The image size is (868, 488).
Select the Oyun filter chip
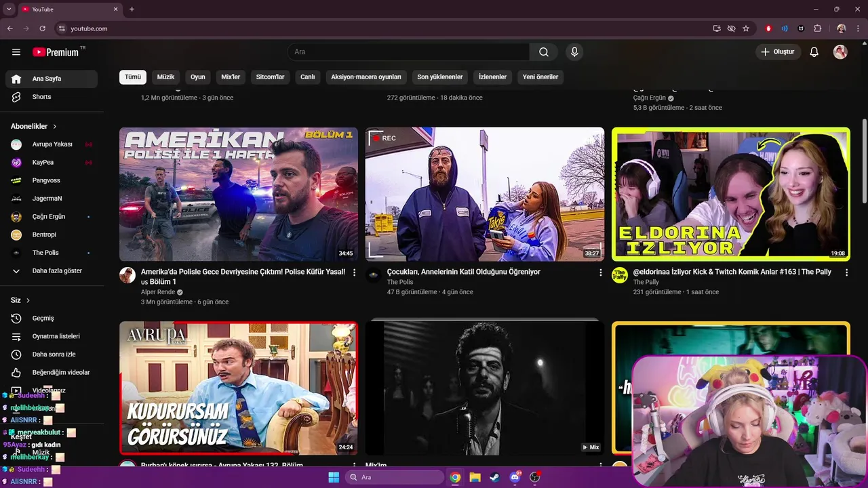[198, 77]
